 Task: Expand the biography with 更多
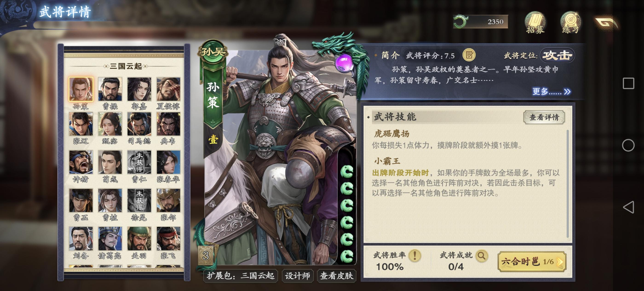(551, 91)
